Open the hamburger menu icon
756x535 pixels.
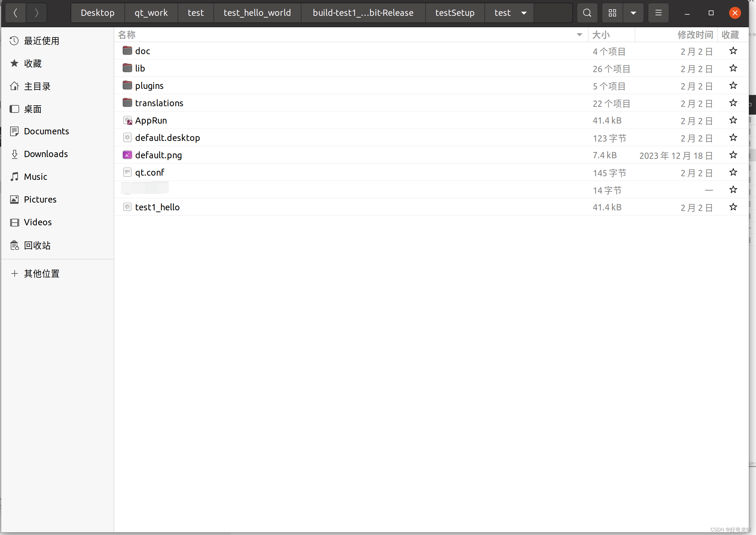click(658, 13)
